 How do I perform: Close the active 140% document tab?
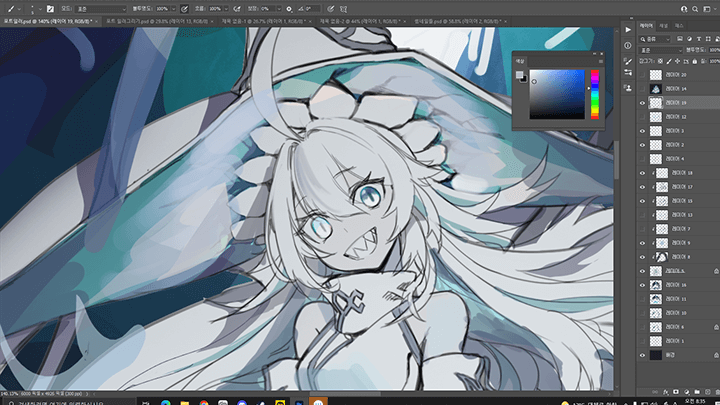96,21
